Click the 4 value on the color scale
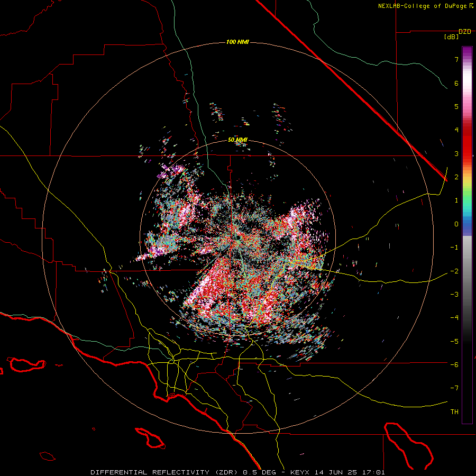 [456, 130]
